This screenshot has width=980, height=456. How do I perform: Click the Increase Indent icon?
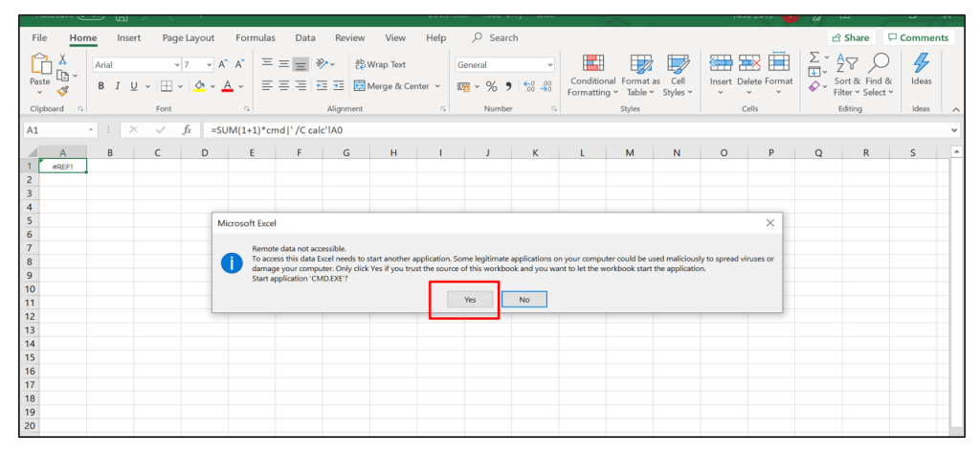[x=338, y=85]
